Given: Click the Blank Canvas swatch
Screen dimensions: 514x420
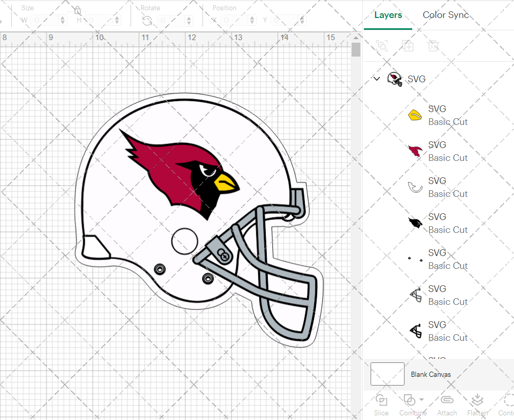Looking at the screenshot, I should (x=387, y=374).
